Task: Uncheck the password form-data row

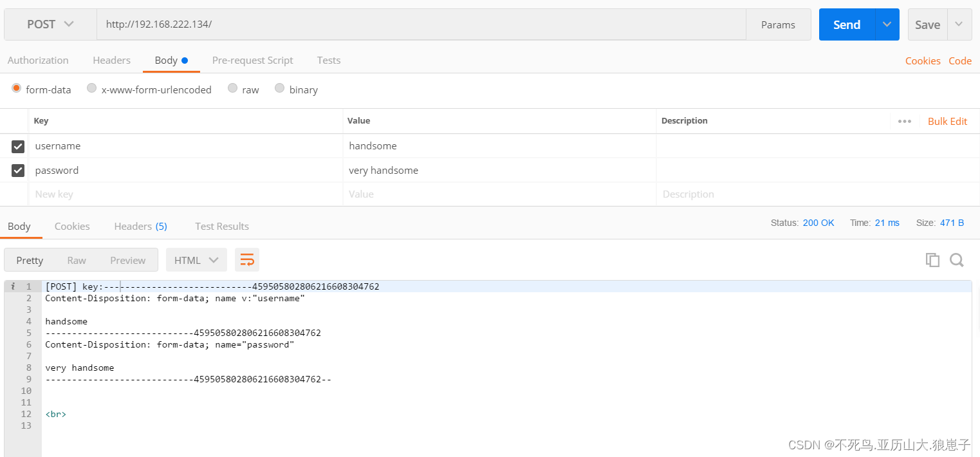Action: pyautogui.click(x=17, y=170)
